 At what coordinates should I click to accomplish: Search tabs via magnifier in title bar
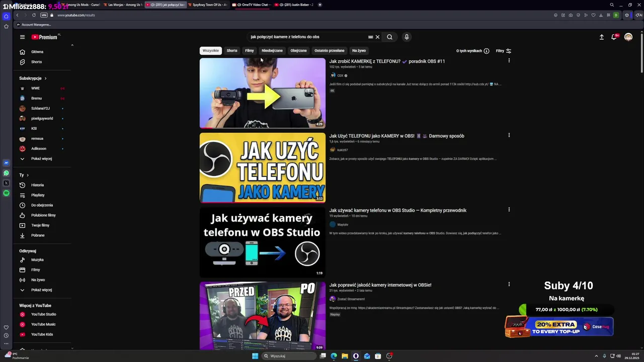click(x=612, y=5)
